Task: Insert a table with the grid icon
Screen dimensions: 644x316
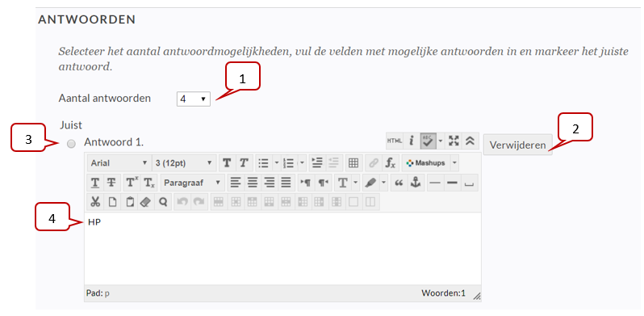Action: tap(353, 163)
